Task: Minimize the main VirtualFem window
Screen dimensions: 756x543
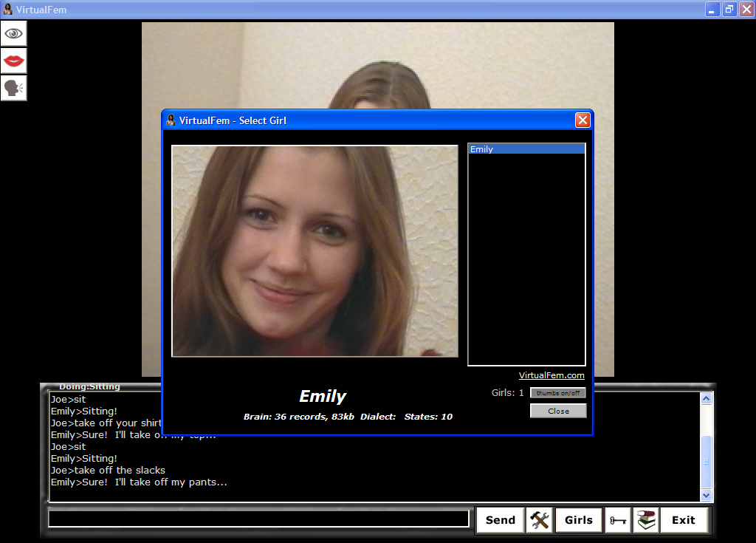Action: (x=712, y=9)
